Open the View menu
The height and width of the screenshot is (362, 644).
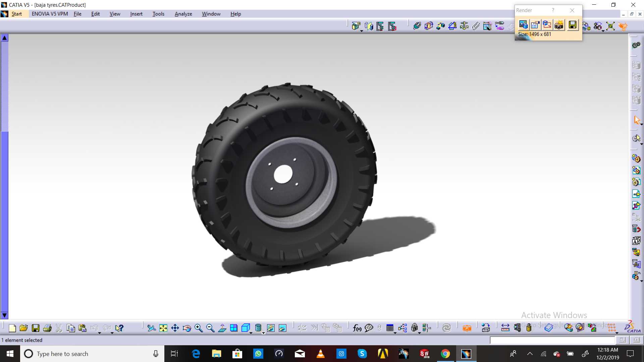tap(115, 14)
